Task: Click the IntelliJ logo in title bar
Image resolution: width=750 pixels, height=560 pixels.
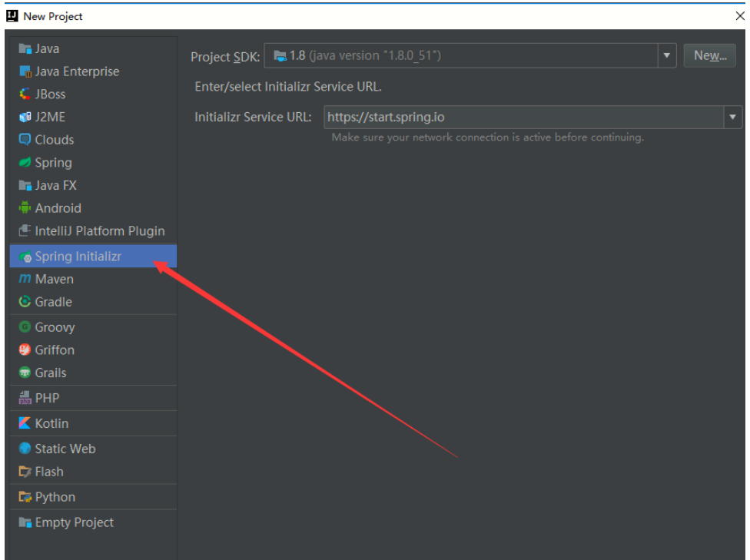Action: (x=12, y=16)
